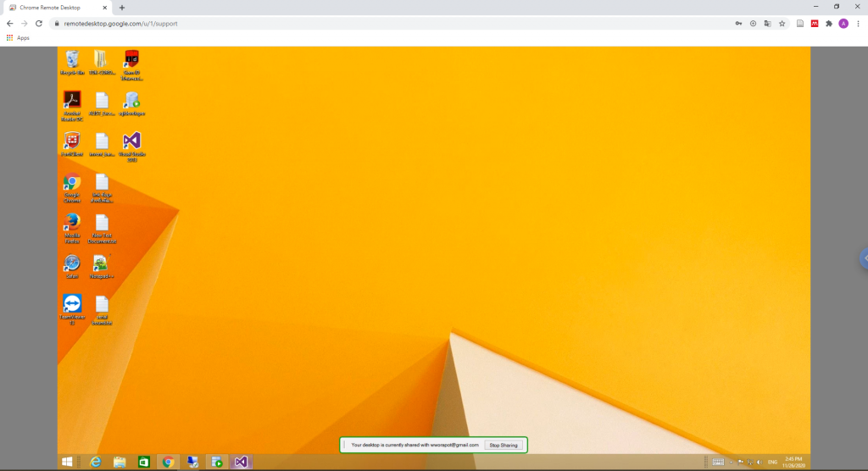Click the Stop Sharing button
Image resolution: width=868 pixels, height=471 pixels.
coord(503,445)
